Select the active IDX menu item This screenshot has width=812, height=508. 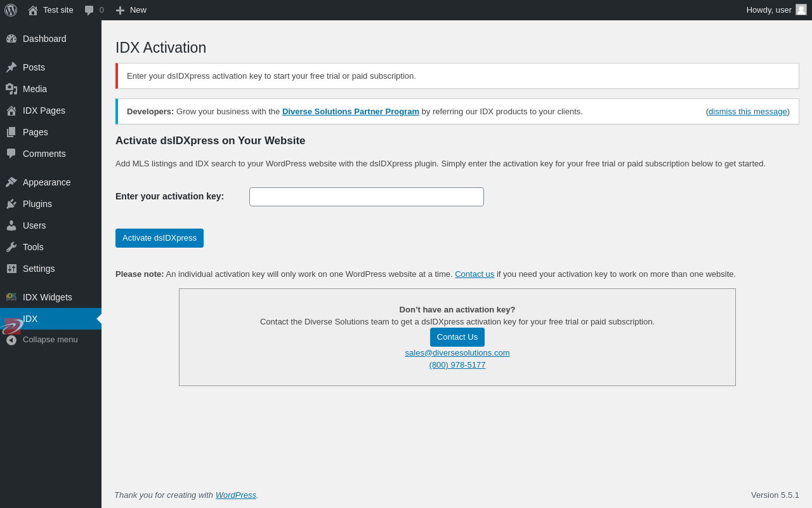[51, 319]
